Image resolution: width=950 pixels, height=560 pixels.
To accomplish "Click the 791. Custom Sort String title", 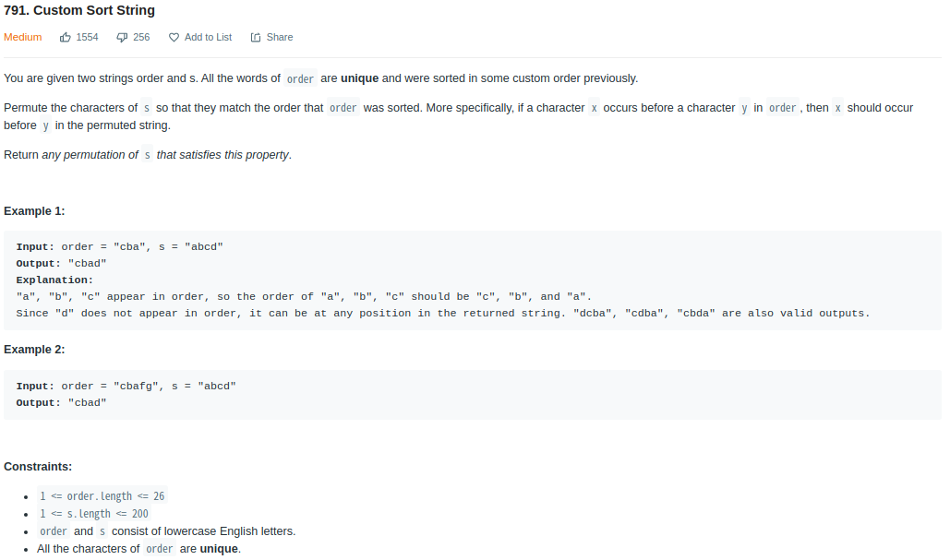I will 79,11.
